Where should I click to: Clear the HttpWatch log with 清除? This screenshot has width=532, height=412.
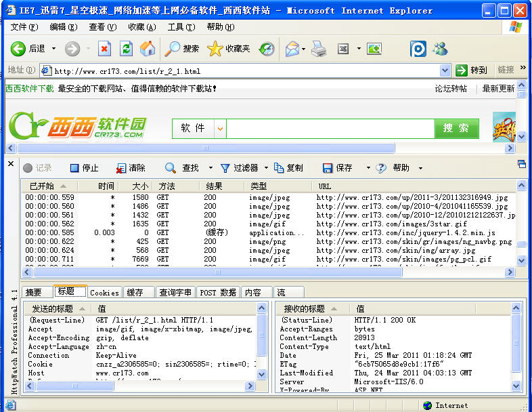point(130,168)
